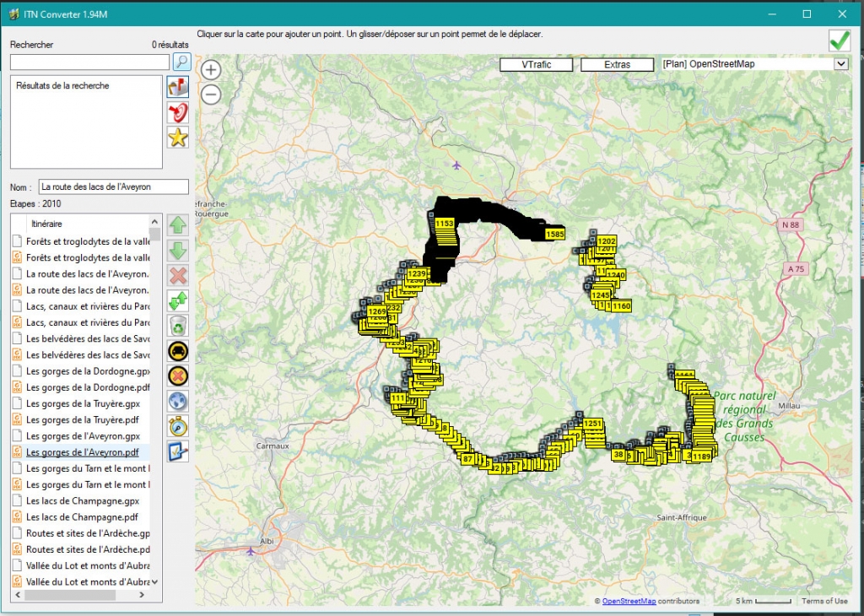Reverse the route with the double-arrow icon
The image size is (864, 616).
178,301
